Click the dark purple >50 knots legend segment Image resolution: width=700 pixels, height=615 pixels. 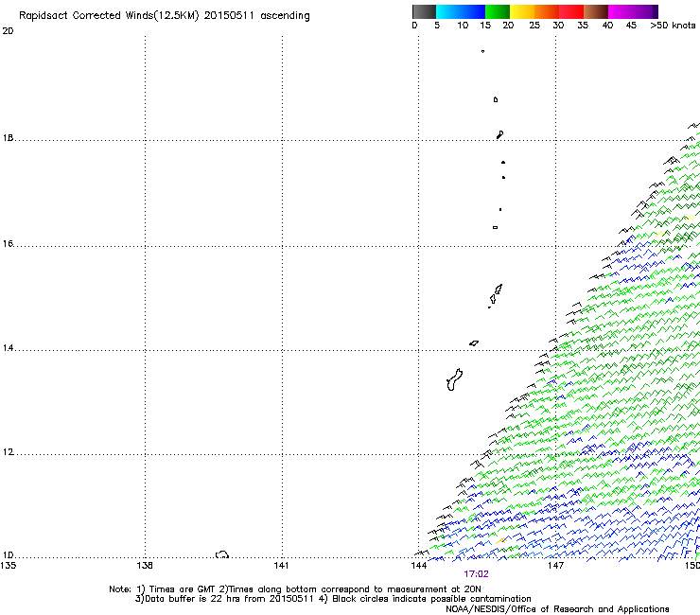pyautogui.click(x=656, y=11)
